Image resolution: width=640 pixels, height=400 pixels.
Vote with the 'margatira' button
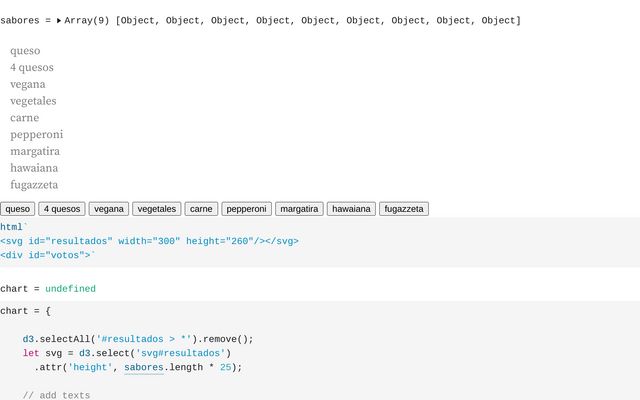click(299, 209)
